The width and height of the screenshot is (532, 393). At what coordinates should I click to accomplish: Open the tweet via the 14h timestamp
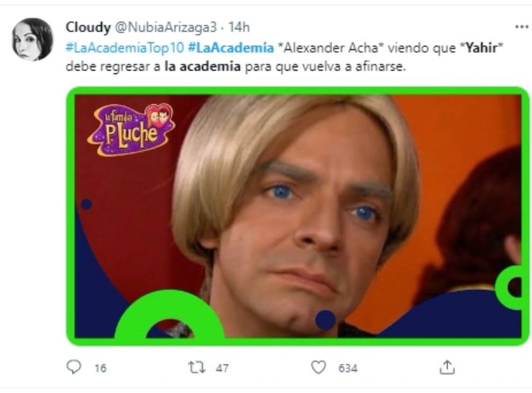[x=239, y=28]
